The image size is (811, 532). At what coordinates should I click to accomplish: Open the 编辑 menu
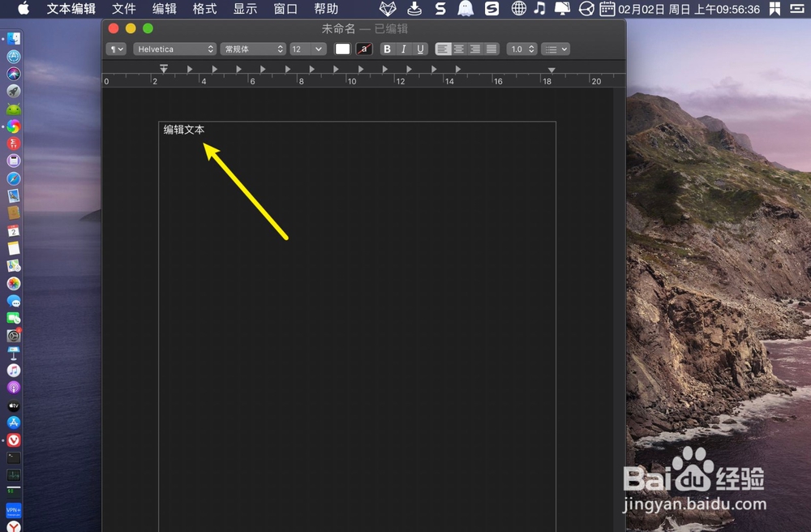(165, 9)
